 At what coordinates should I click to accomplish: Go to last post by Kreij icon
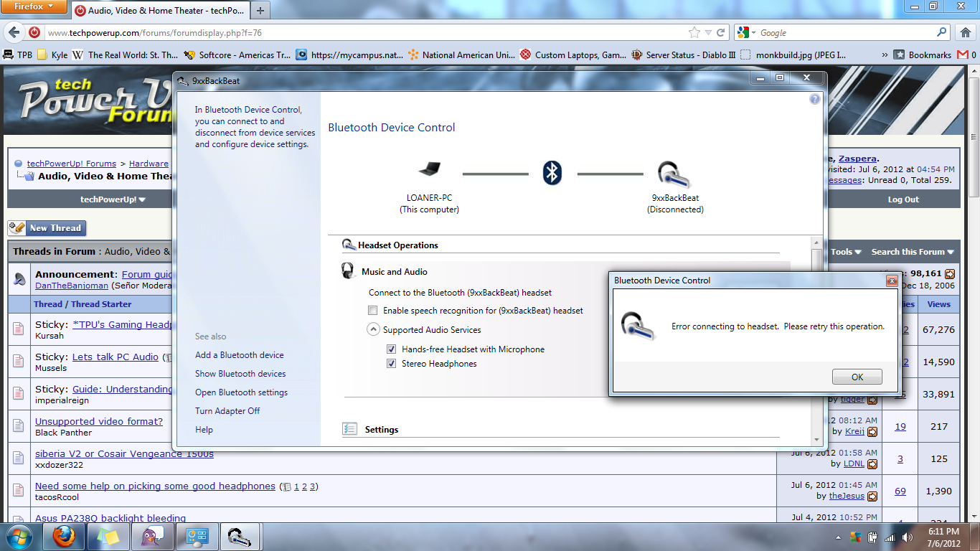[872, 432]
